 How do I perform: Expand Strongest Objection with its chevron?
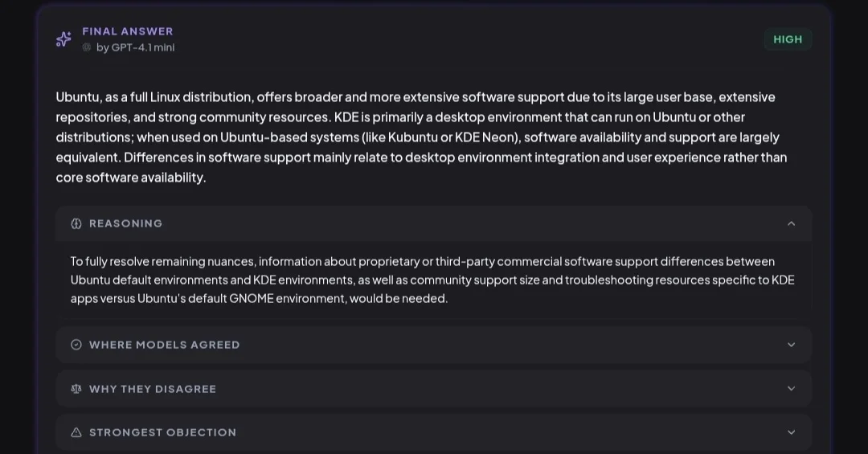click(791, 432)
